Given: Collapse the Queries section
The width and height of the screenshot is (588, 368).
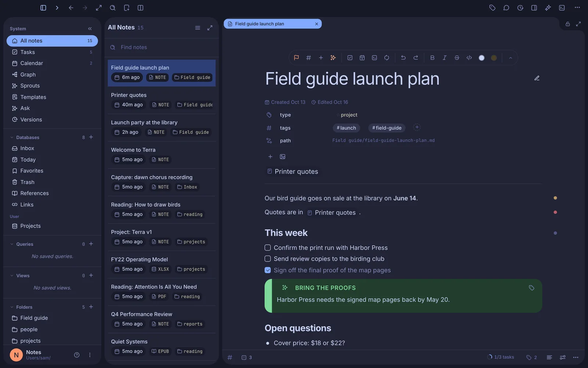Looking at the screenshot, I should click(12, 244).
